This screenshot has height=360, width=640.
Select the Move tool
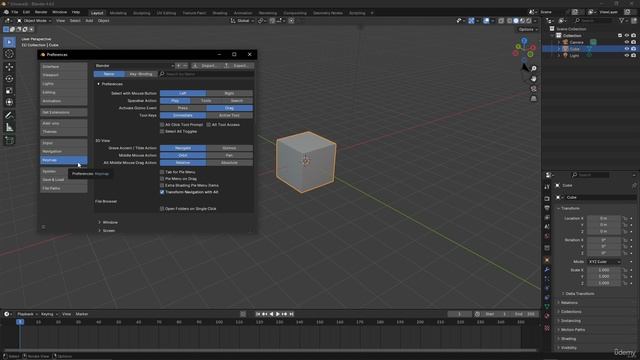pyautogui.click(x=9, y=67)
